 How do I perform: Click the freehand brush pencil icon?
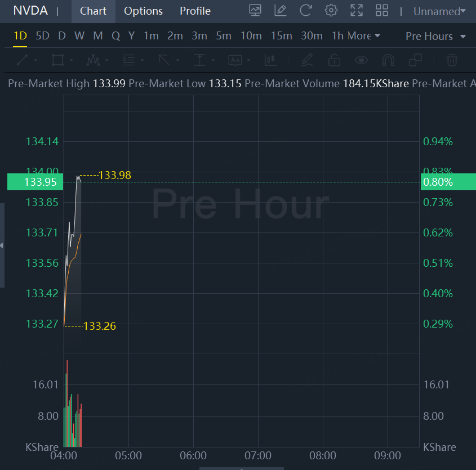click(307, 60)
